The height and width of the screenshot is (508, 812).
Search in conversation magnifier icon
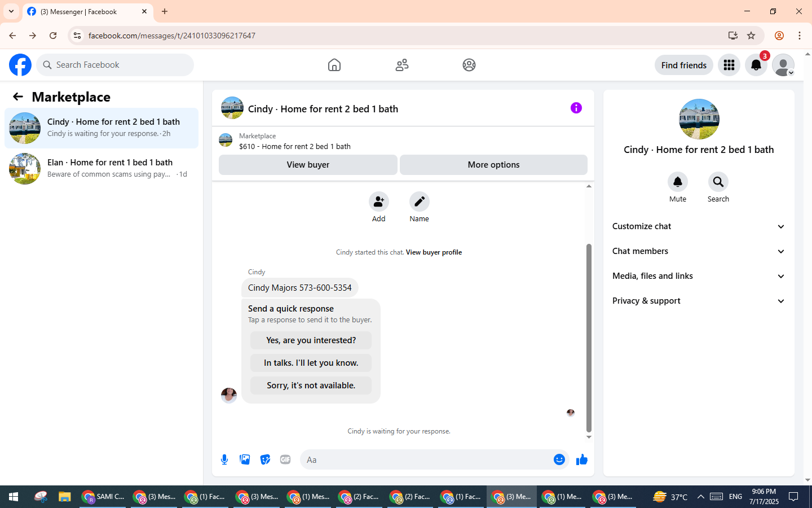[718, 182]
